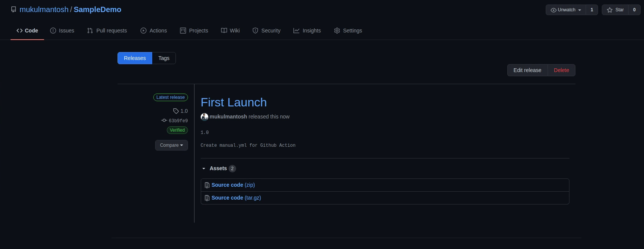This screenshot has height=249, width=644.
Task: Click the repository book icon beside mukulmantosh
Action: coord(14,9)
